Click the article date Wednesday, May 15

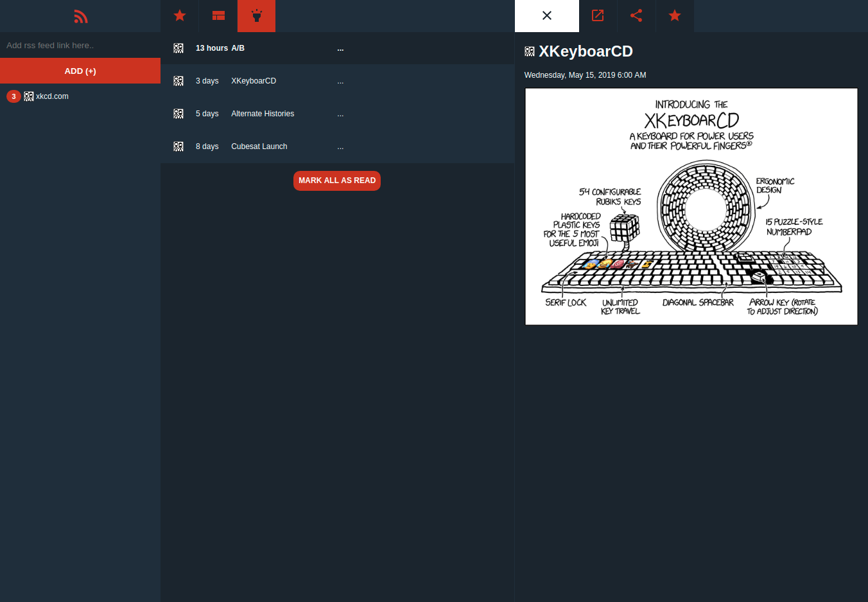[585, 75]
